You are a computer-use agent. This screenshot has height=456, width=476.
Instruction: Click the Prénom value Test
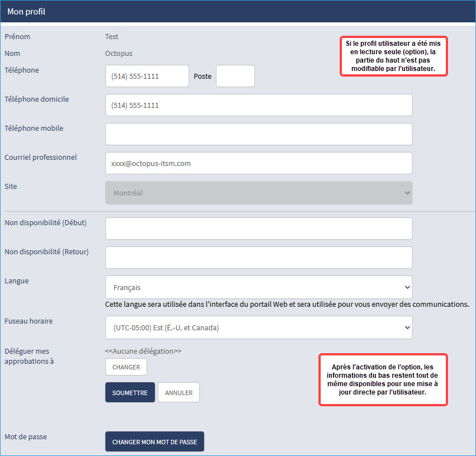(112, 37)
